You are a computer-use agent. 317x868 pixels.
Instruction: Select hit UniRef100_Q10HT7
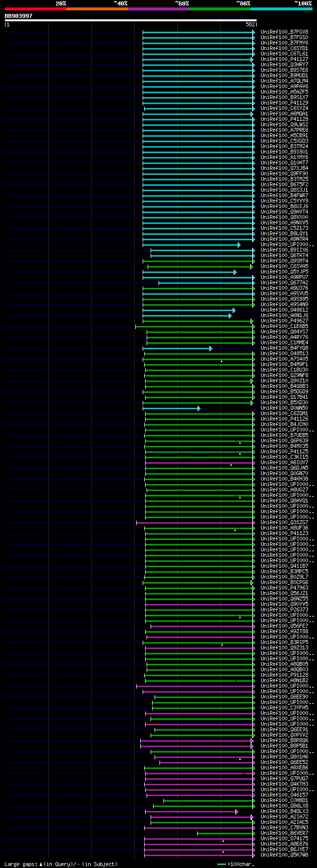(284, 163)
